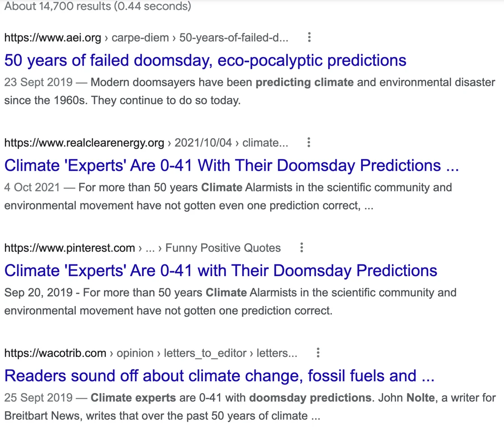Open the 'Climate Experts Are 0-41 With Their Doomsday Predictions ...' realclearenergy result
This screenshot has width=504, height=446.
pos(232,165)
